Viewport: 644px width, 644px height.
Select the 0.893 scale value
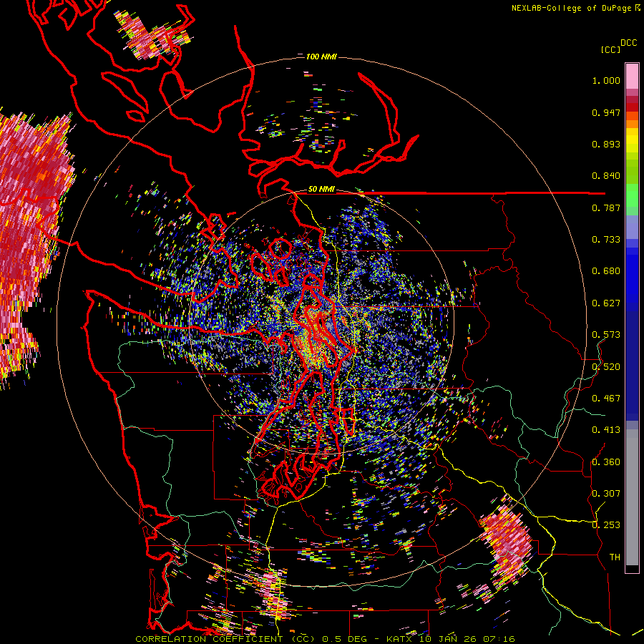pyautogui.click(x=606, y=144)
